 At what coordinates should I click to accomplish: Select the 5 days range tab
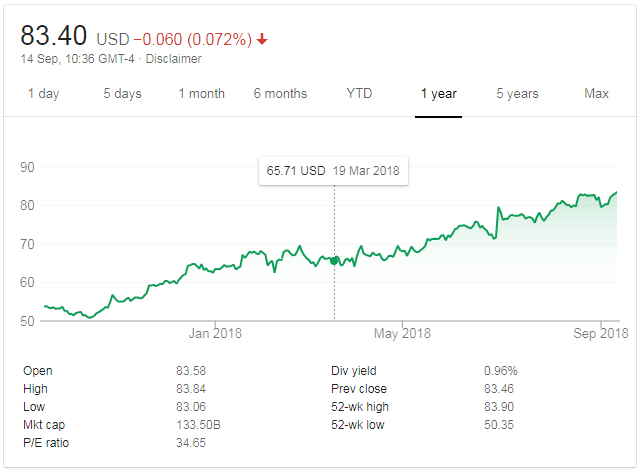click(122, 94)
